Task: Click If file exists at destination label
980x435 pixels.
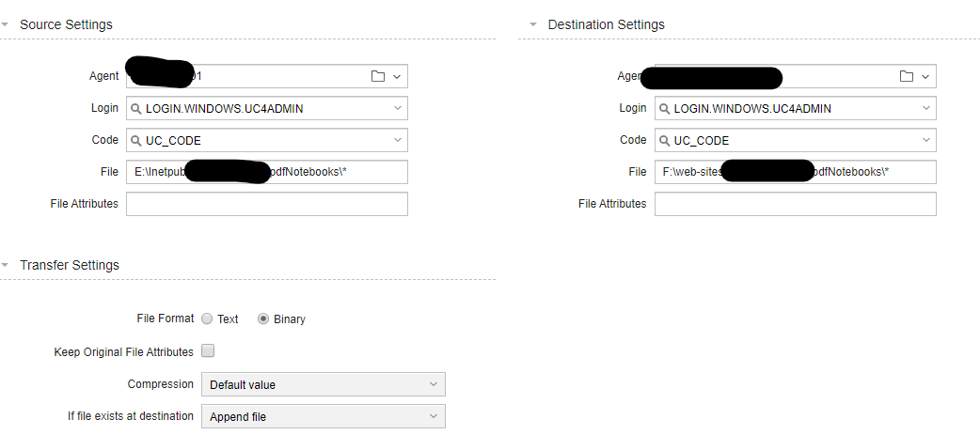Action: click(x=132, y=416)
